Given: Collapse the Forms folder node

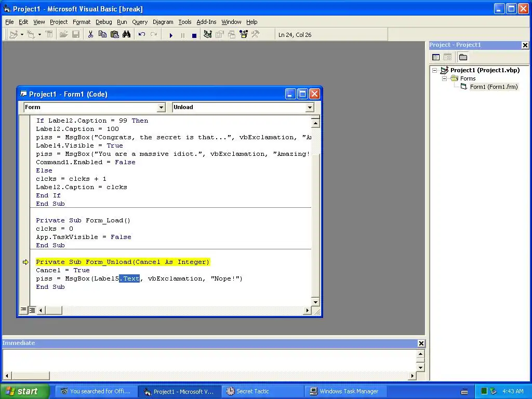Looking at the screenshot, I should (x=444, y=79).
